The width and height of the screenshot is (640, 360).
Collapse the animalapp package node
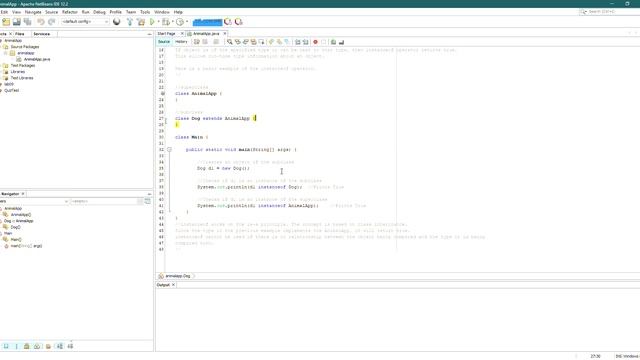6,53
